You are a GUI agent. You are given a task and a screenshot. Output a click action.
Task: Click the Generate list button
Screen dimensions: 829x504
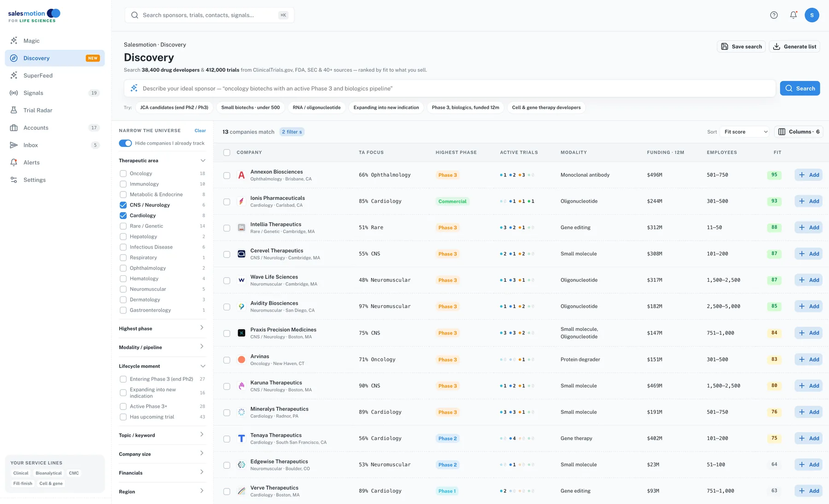tap(794, 46)
